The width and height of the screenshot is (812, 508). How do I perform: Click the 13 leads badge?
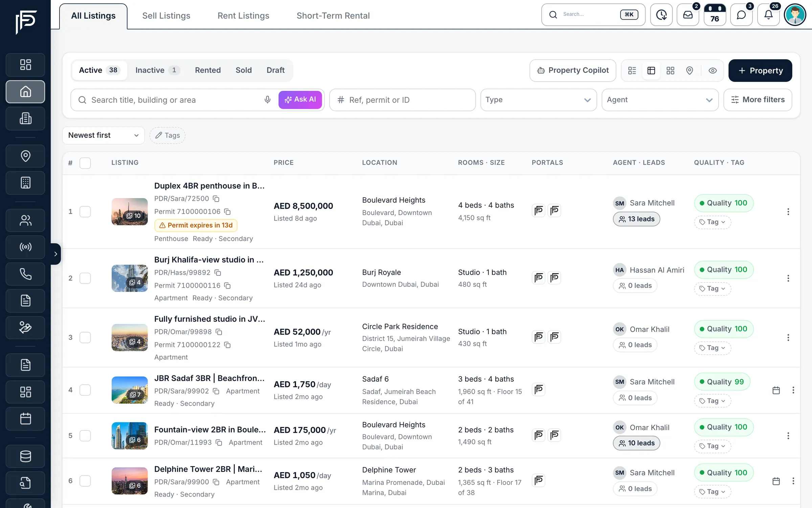636,219
